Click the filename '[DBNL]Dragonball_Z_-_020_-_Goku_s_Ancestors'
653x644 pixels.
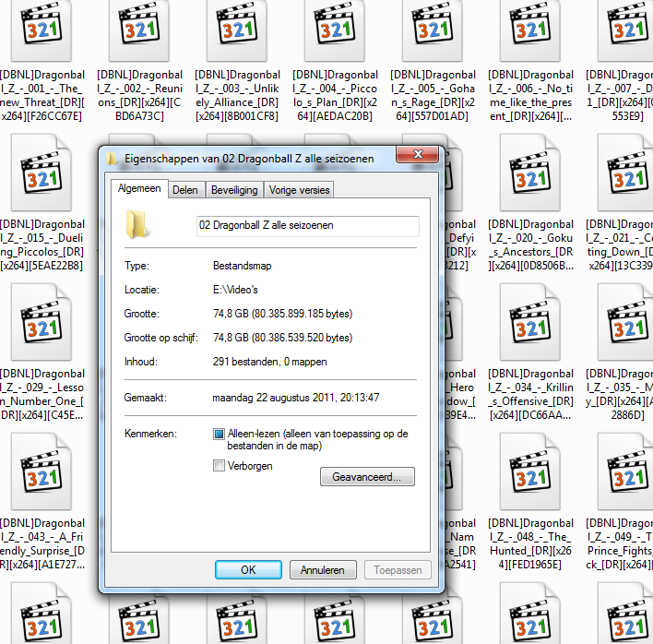530,244
